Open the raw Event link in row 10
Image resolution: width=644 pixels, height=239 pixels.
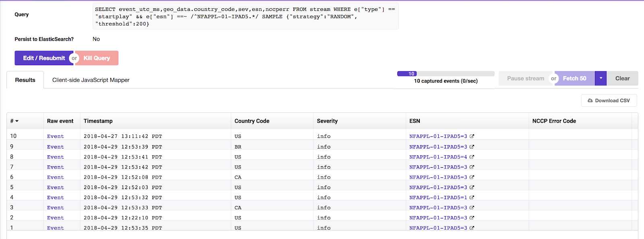56,136
